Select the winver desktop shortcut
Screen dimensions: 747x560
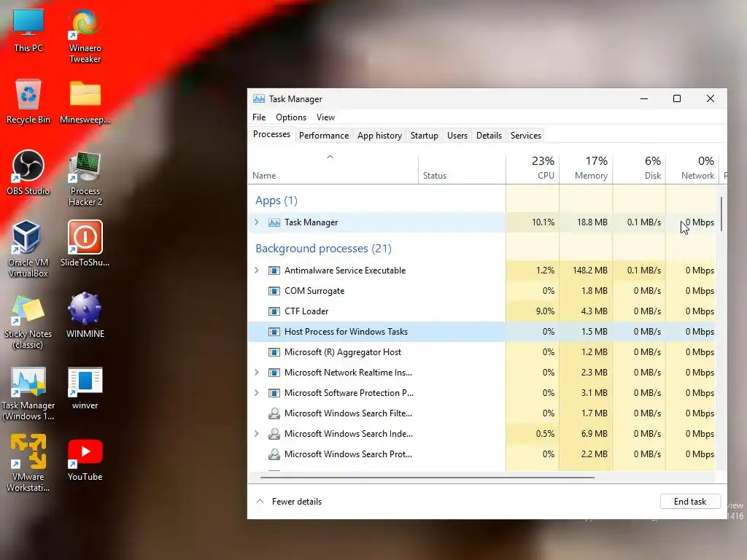[85, 388]
